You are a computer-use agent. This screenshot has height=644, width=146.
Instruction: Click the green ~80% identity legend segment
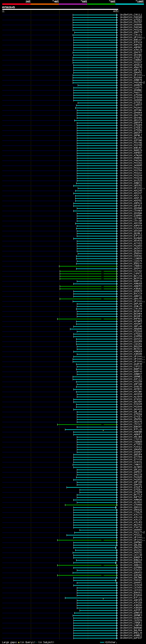coord(102,4)
